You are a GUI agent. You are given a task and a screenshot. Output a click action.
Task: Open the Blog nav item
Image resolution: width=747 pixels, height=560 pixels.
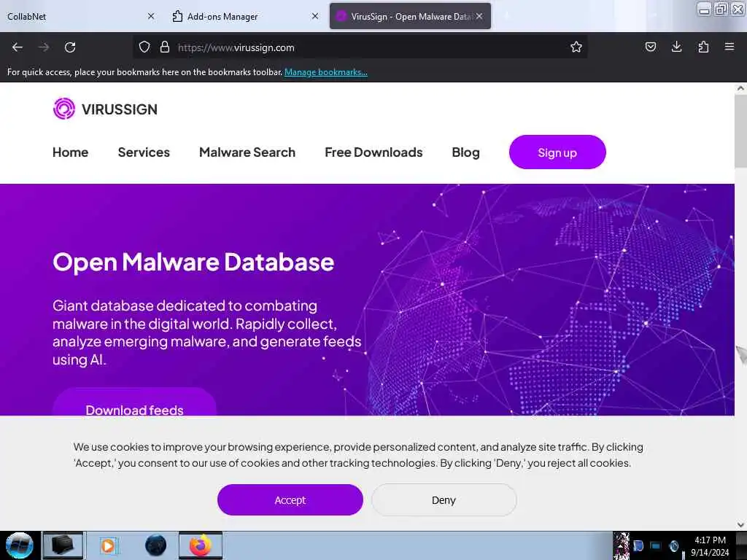click(465, 152)
